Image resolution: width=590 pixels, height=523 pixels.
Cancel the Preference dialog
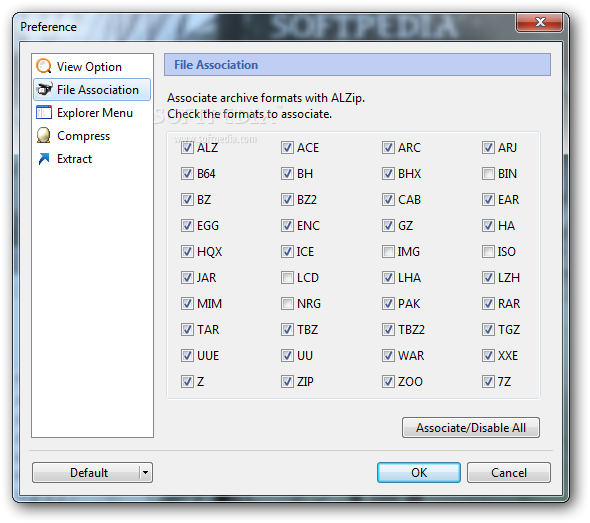pos(509,473)
